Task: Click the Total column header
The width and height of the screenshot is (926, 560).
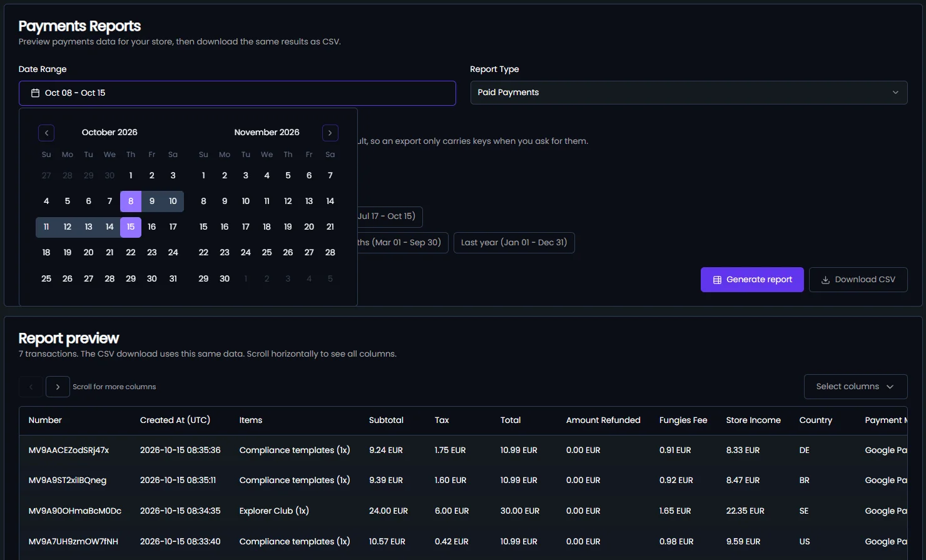Action: [x=511, y=420]
